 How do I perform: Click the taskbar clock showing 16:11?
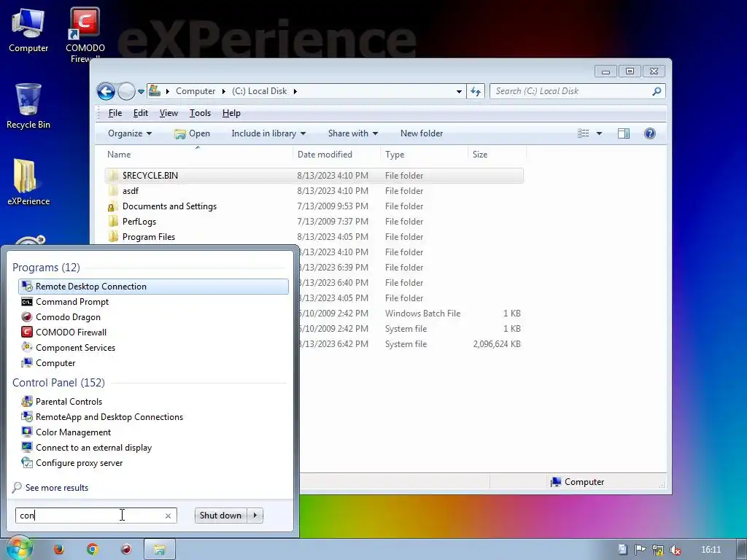point(711,550)
